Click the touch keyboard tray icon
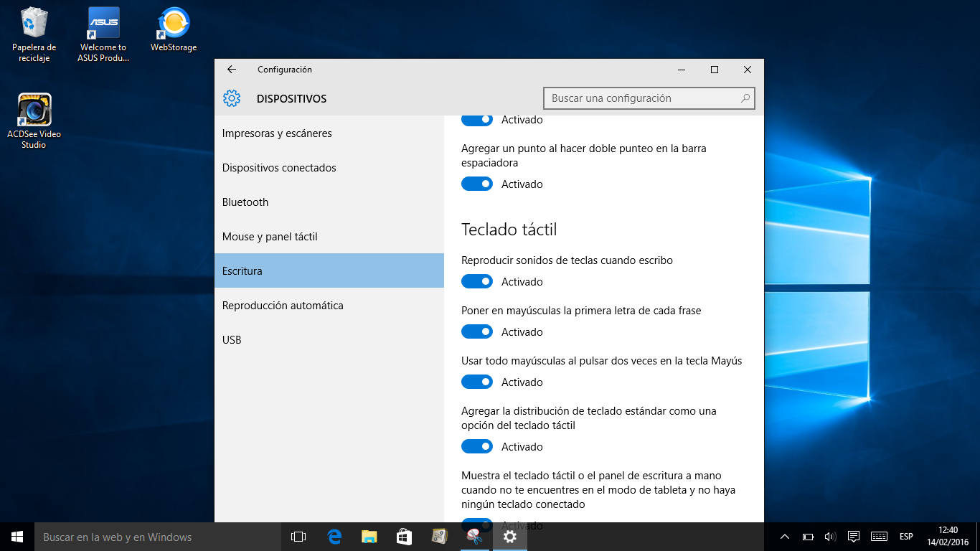 click(879, 537)
